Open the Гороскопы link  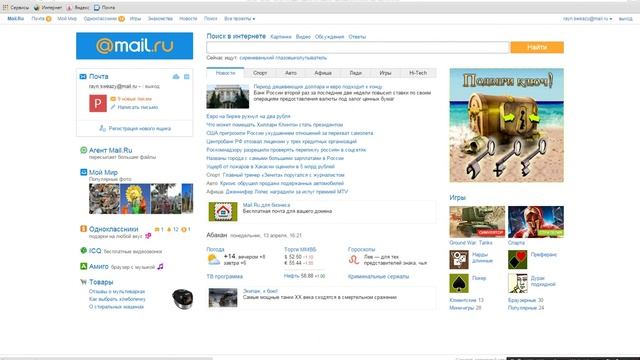tap(361, 249)
